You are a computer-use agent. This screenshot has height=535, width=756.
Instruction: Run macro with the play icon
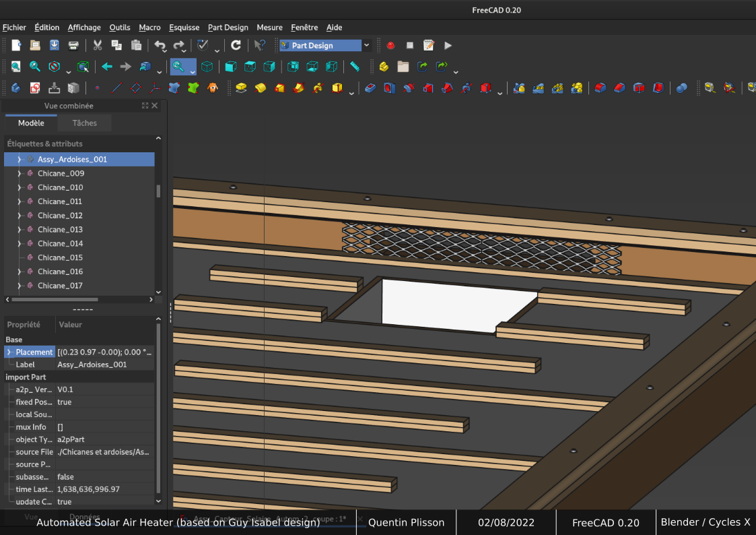pos(448,45)
